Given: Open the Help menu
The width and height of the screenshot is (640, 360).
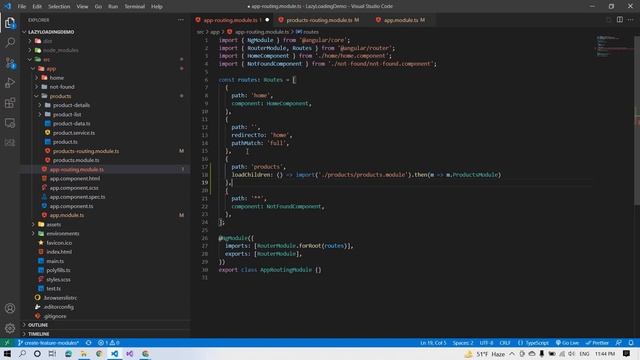Looking at the screenshot, I should point(157,7).
